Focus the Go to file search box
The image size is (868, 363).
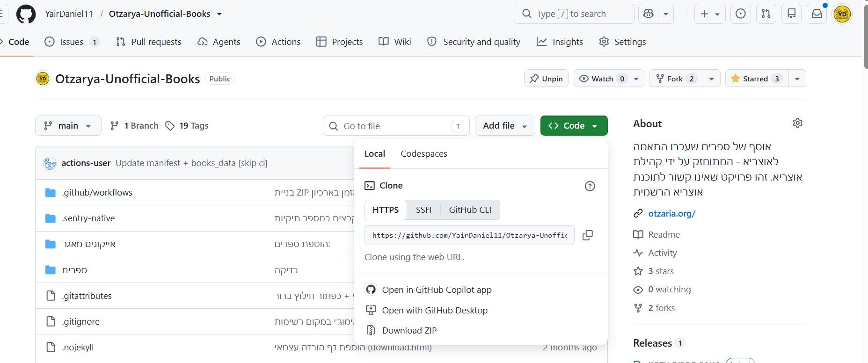click(396, 126)
